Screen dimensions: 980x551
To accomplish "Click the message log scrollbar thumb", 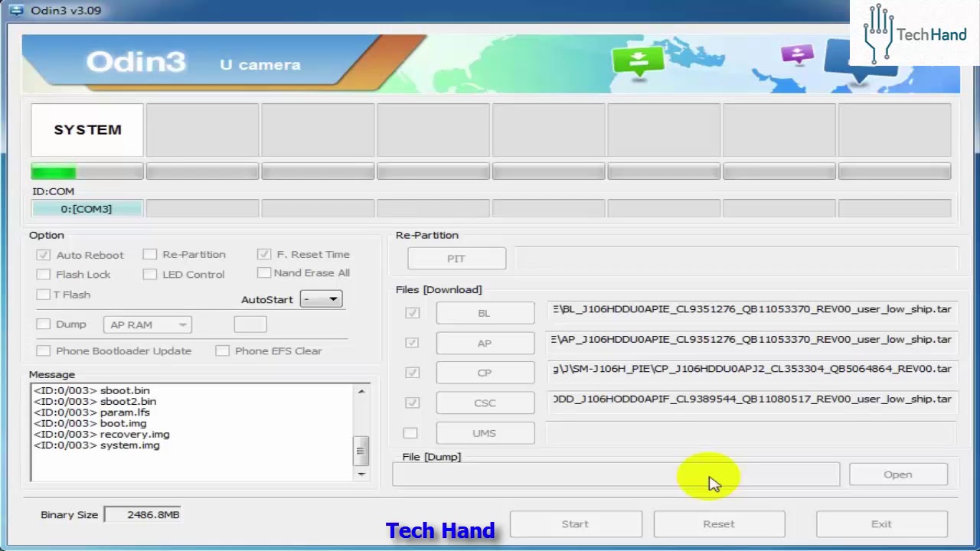I will click(x=361, y=452).
